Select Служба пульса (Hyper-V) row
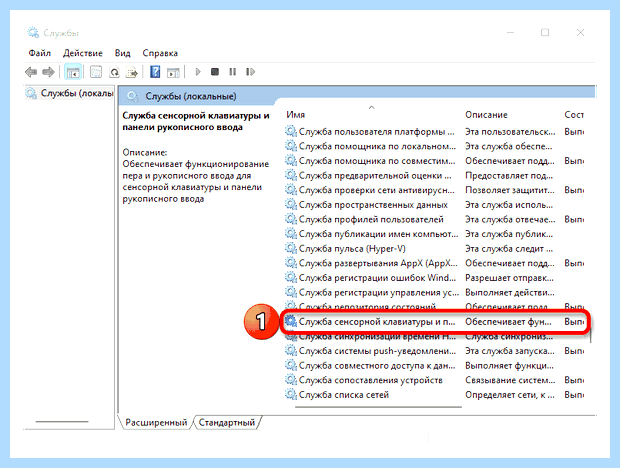 pyautogui.click(x=434, y=249)
